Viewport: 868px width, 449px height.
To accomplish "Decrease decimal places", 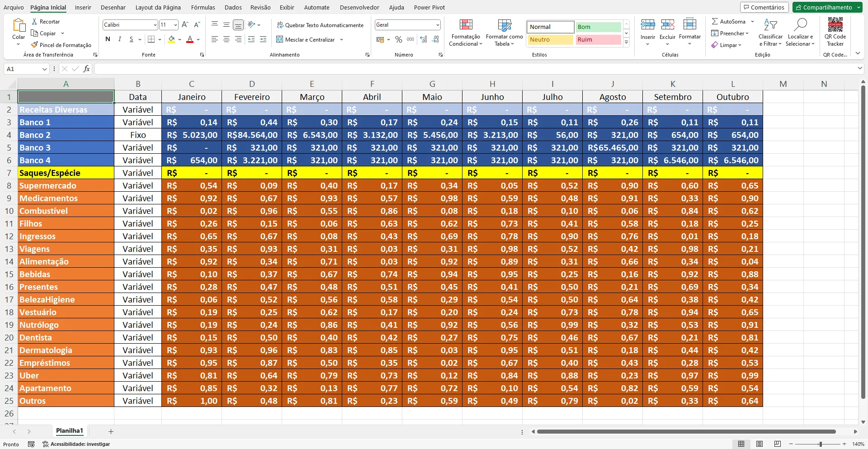I will click(435, 39).
